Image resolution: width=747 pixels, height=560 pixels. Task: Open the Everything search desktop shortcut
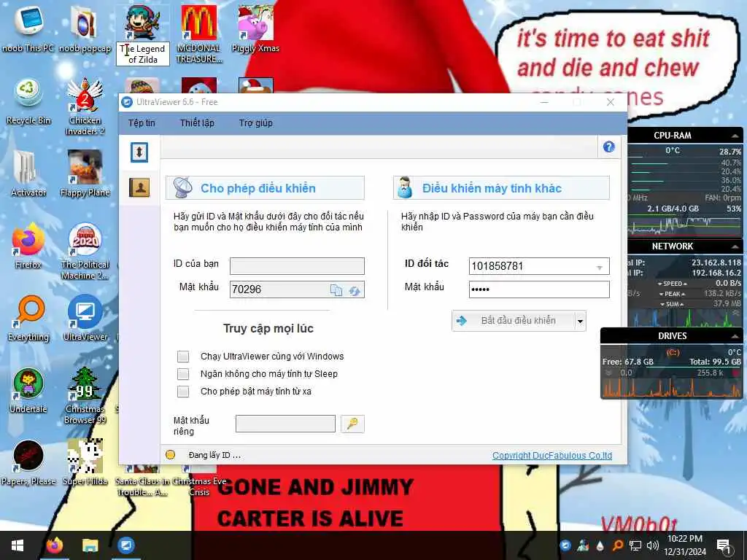[x=28, y=318]
